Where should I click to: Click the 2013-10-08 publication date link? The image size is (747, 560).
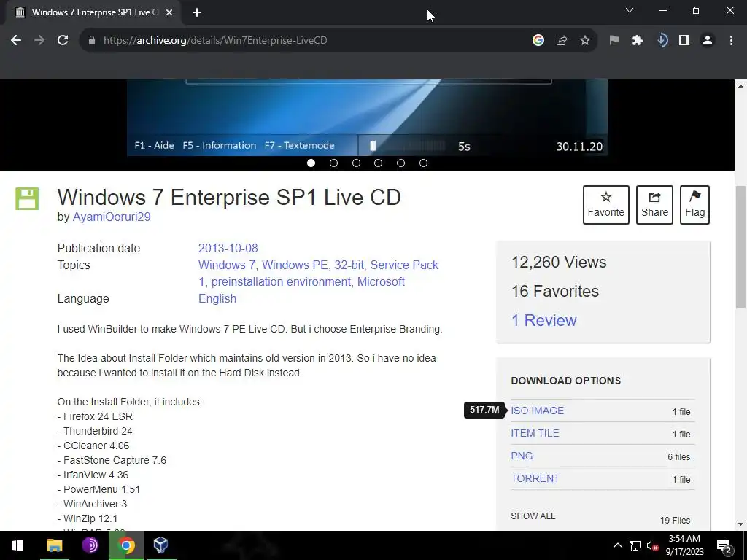(x=228, y=248)
